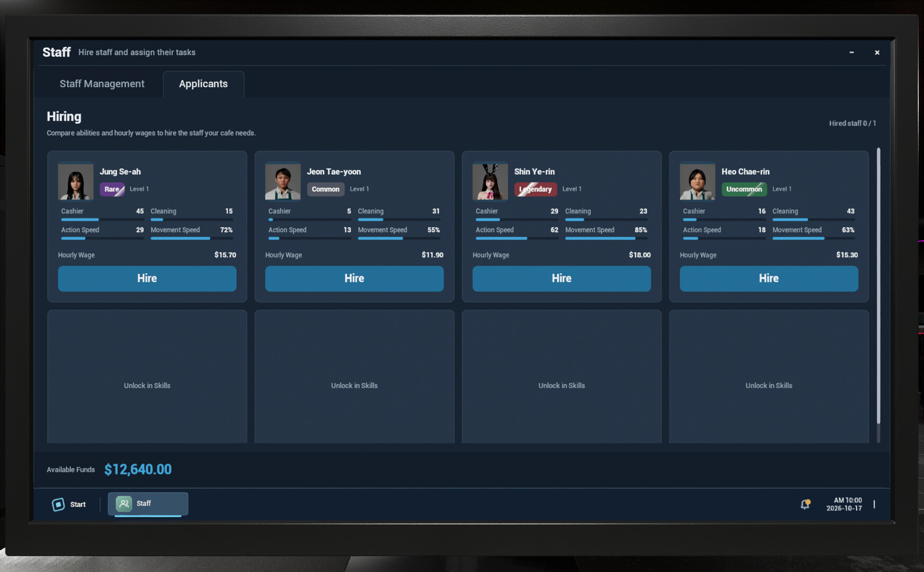Viewport: 924px width, 572px height.
Task: Click the Legendary badge on Shin Ye-rin
Action: click(x=536, y=189)
